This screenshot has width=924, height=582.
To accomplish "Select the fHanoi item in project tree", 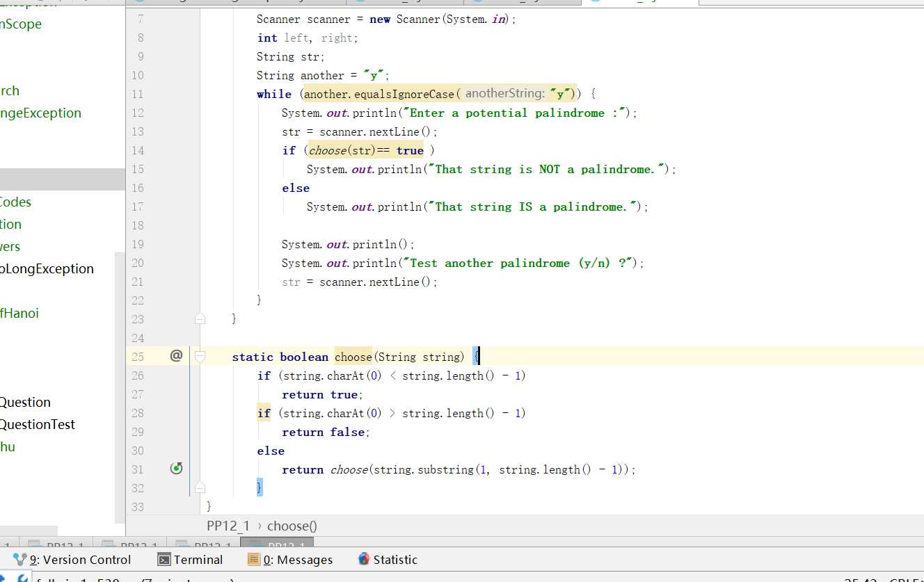I will [19, 313].
